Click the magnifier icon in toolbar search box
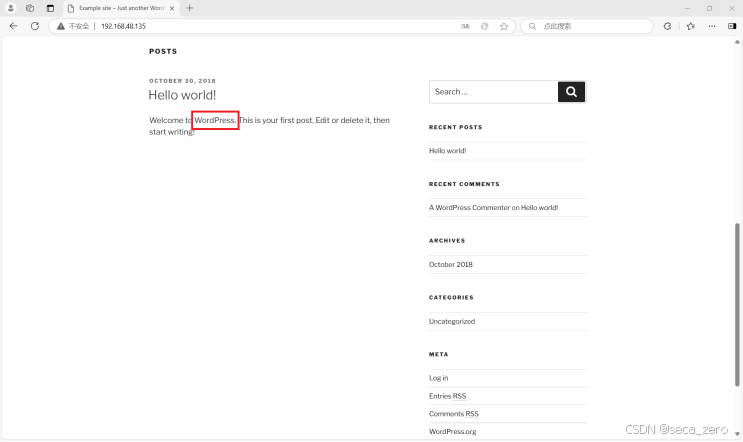The width and height of the screenshot is (743, 442). pos(532,26)
